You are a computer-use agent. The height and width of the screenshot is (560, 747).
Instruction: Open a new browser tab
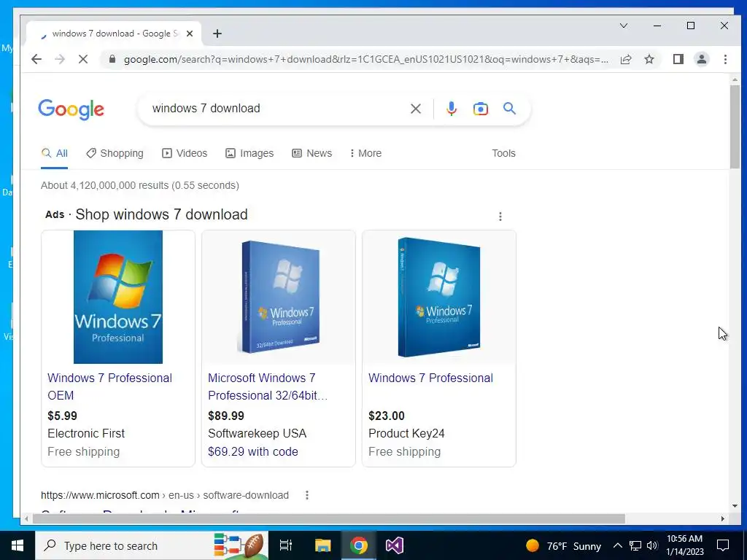click(217, 34)
